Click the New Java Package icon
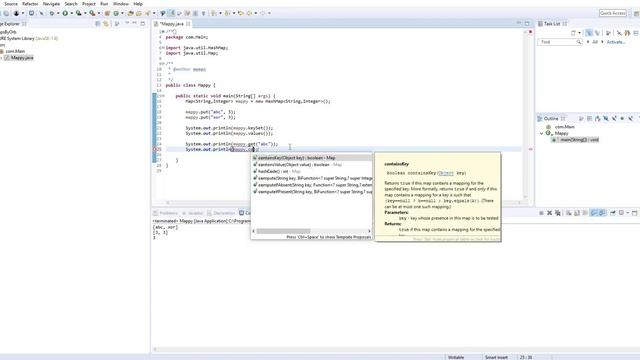 pyautogui.click(x=107, y=13)
